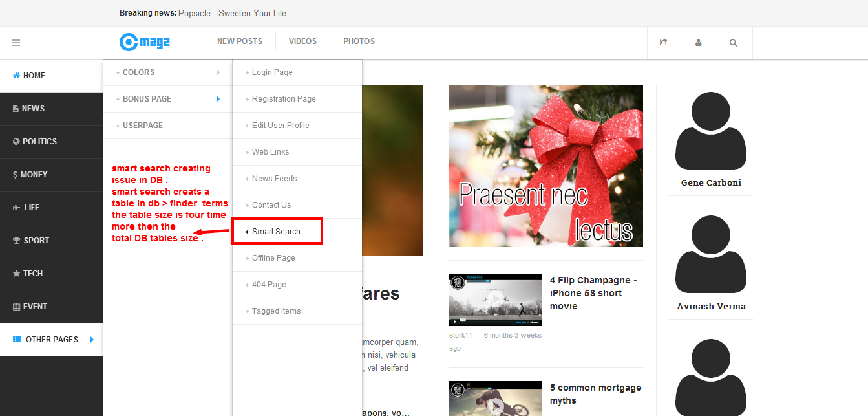The height and width of the screenshot is (416, 868).
Task: Open the hamburger menu icon
Action: tap(16, 42)
